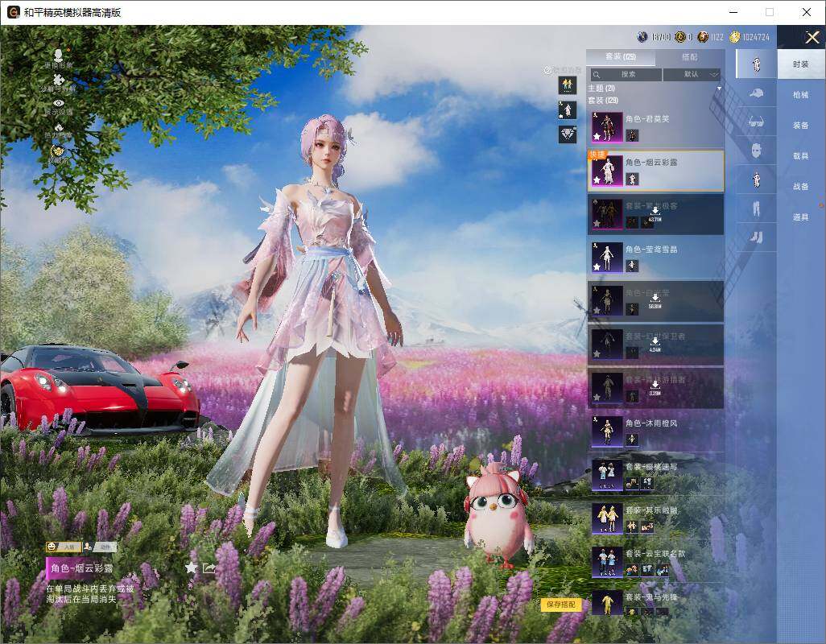
Task: Select the 套装-樱桃速写 outfit row
Action: (x=655, y=475)
